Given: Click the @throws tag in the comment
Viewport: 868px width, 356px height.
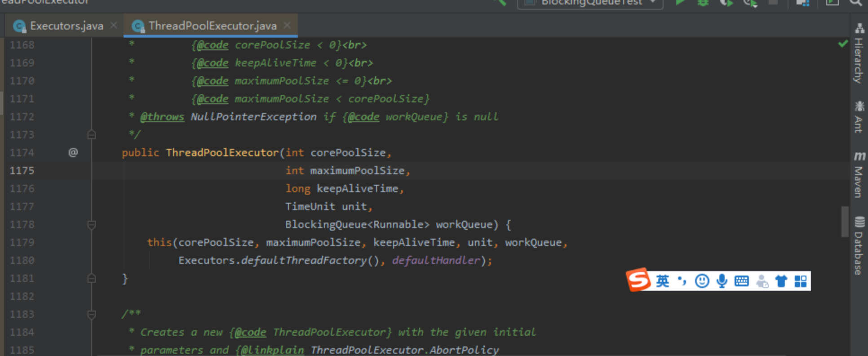Looking at the screenshot, I should coord(162,117).
